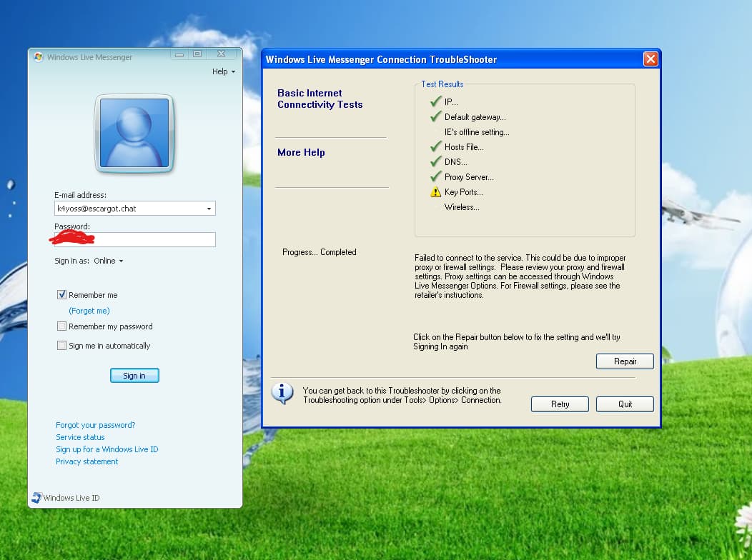Viewport: 752px width, 560px height.
Task: Click the Retry button
Action: point(560,404)
